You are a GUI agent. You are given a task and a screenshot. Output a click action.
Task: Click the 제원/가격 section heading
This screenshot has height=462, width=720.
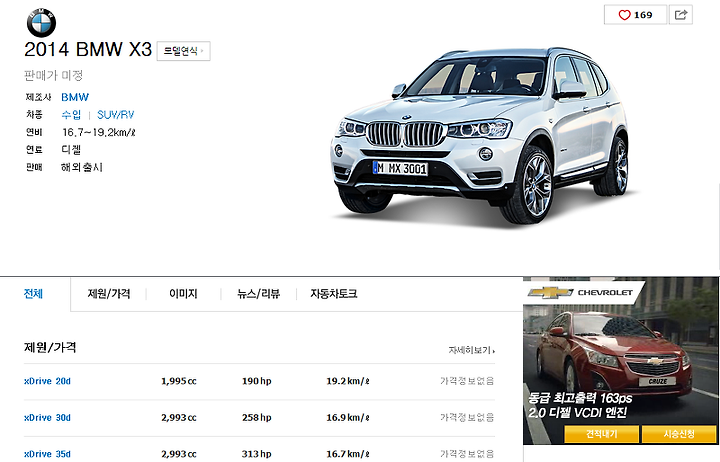pos(50,348)
